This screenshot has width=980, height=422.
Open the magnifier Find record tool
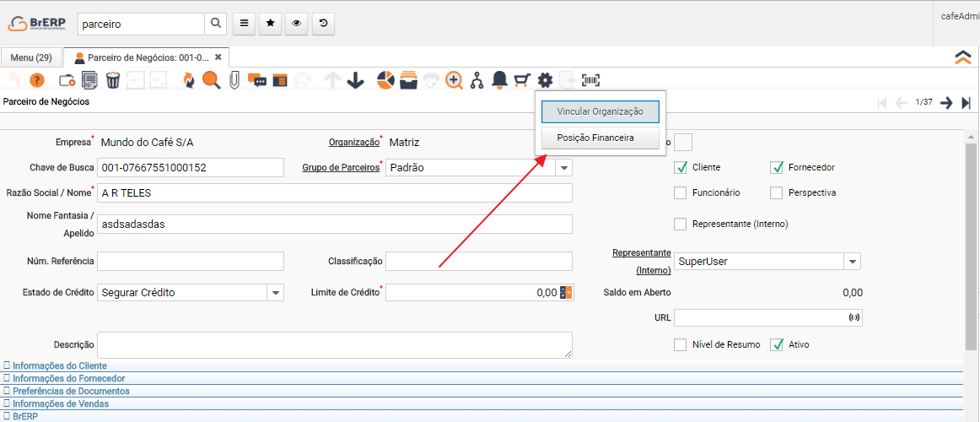pos(211,80)
